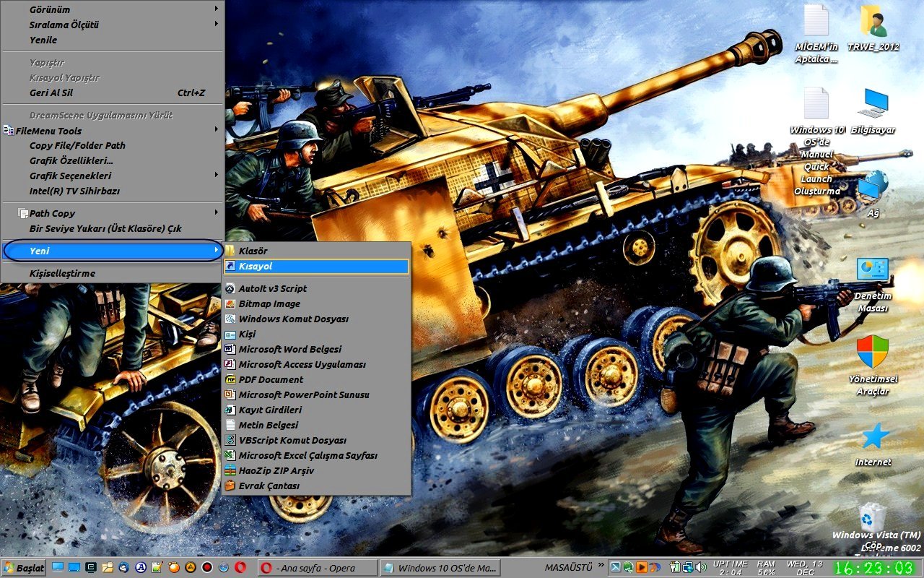Open the Başlat start button

point(24,568)
